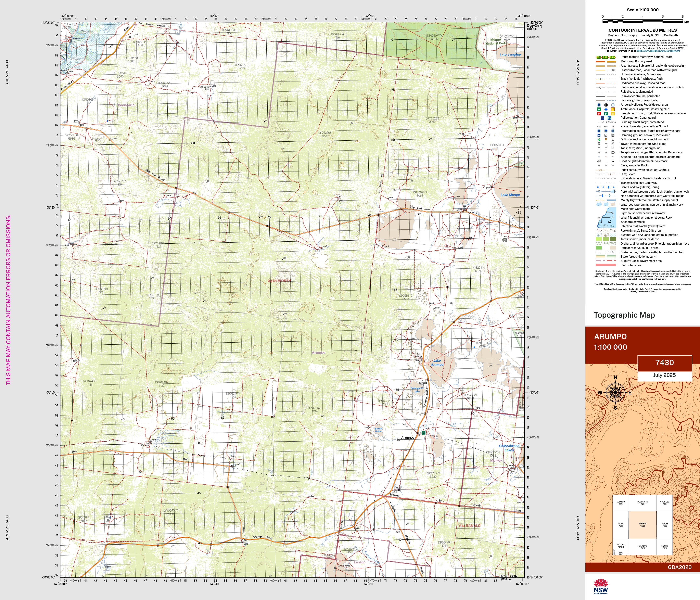700x600 pixels.
Task: Click the green rural fire station marker at Arumpo
Action: pos(423,433)
